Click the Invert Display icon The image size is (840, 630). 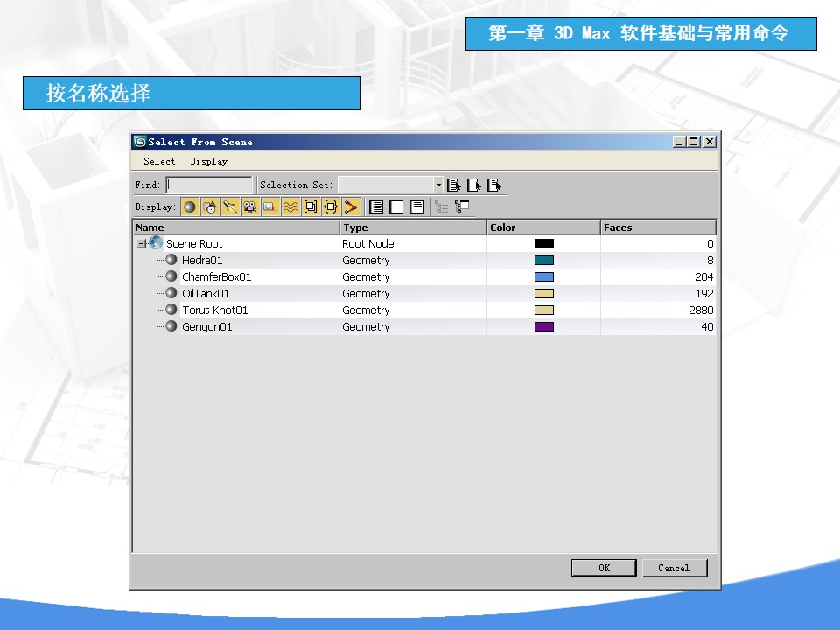coord(416,206)
